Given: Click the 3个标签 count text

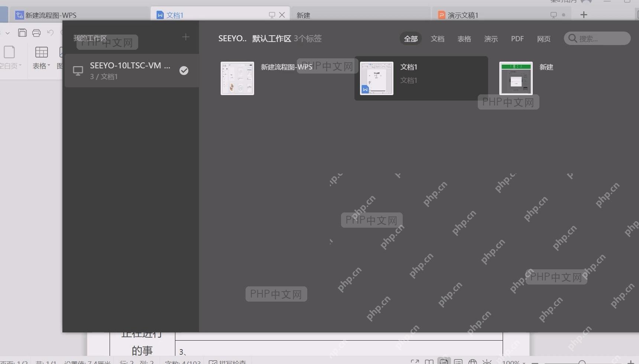Looking at the screenshot, I should tap(308, 38).
